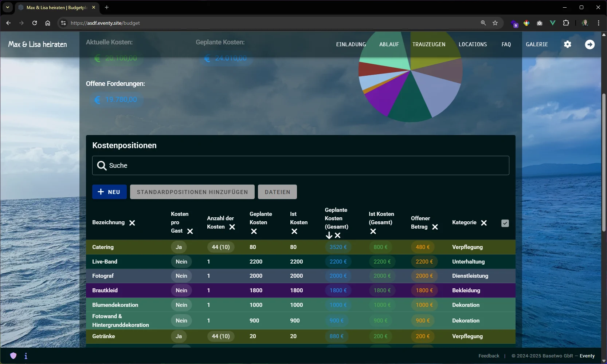This screenshot has width=607, height=364.
Task: Go to the LOCATIONS page
Action: coord(473,44)
